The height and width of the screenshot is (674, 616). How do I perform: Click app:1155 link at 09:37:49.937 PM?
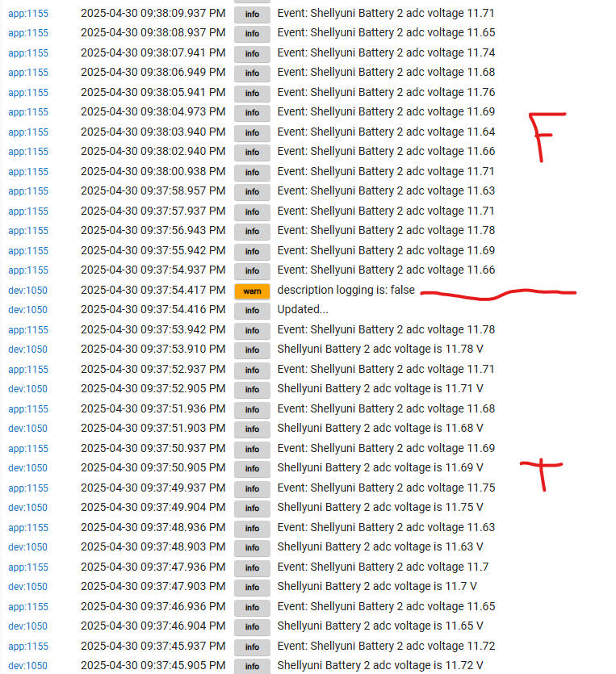point(28,488)
